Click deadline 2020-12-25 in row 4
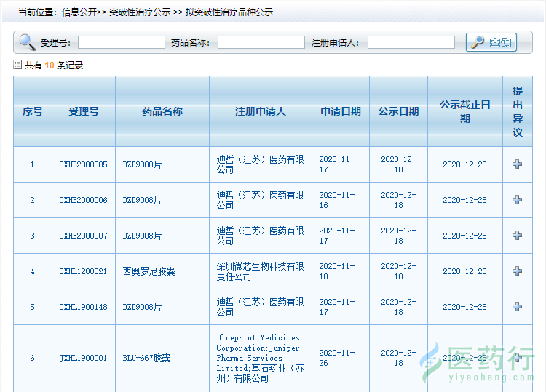The image size is (546, 392). 464,271
